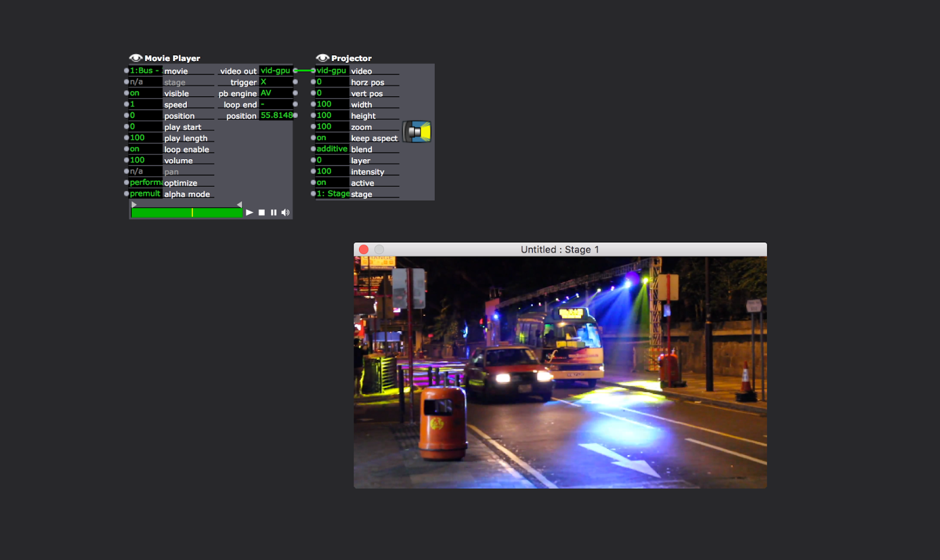Select the Projector width value 100
Screen dimensions: 940x560
pos(333,104)
